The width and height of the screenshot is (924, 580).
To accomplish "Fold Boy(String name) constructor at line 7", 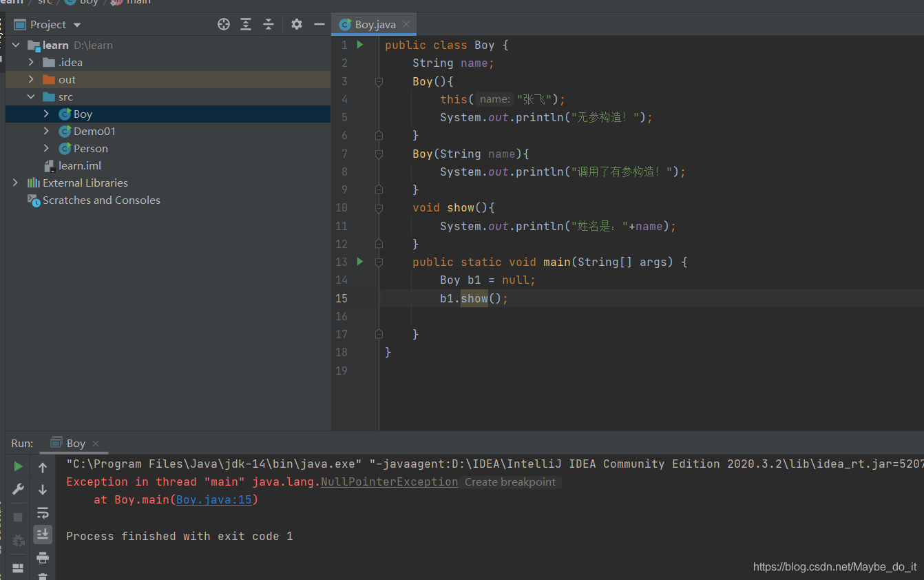I will coord(379,154).
